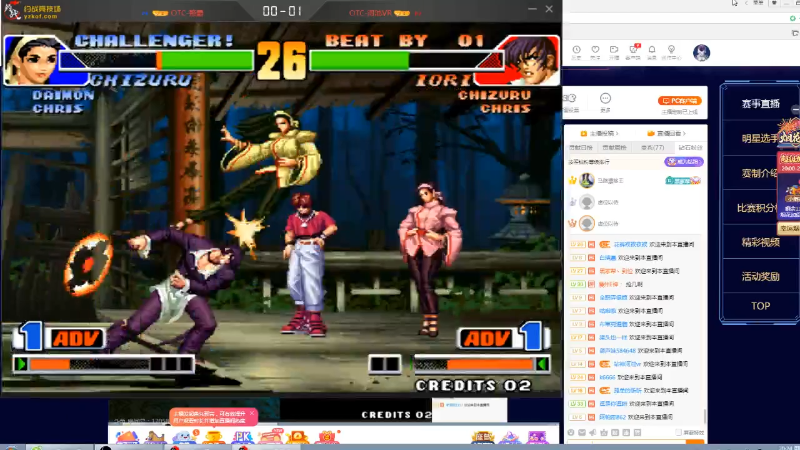This screenshot has height=450, width=800.
Task: Click the green browser extension icon
Action: click(792, 18)
